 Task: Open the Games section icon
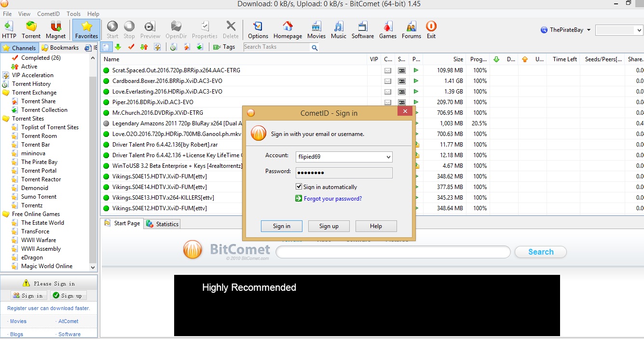(387, 30)
